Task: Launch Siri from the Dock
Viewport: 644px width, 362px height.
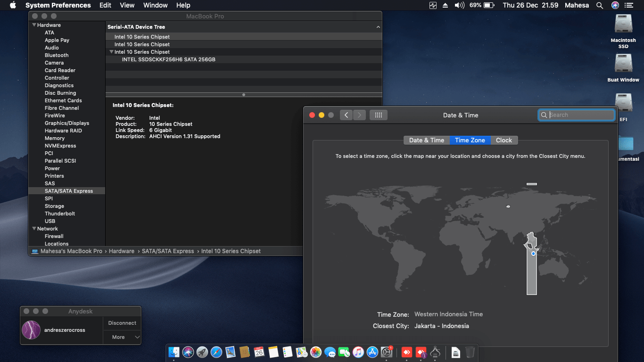Action: point(188,352)
